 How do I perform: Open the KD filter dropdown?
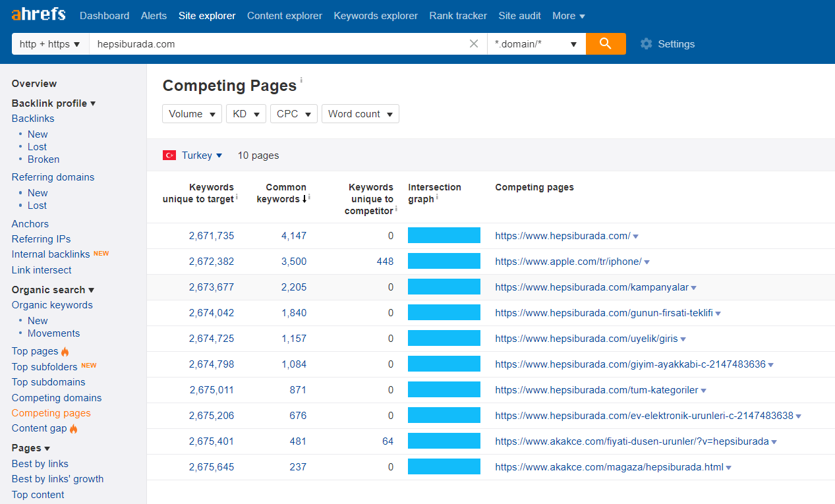[x=246, y=114]
